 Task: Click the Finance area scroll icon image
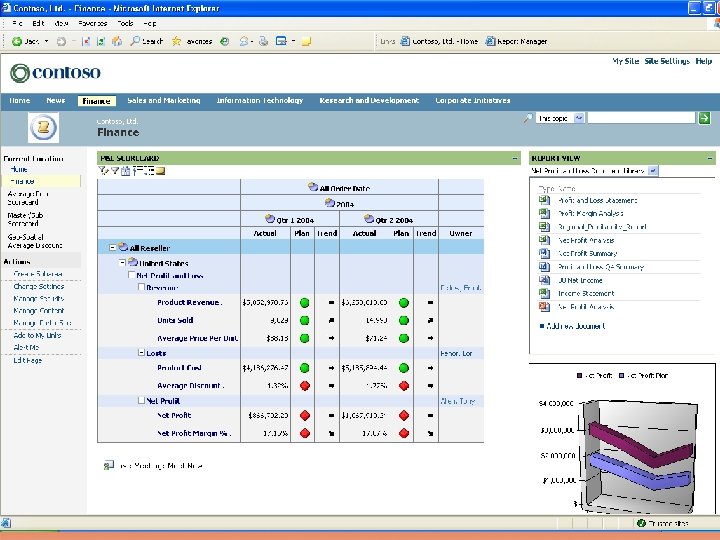coord(43,127)
